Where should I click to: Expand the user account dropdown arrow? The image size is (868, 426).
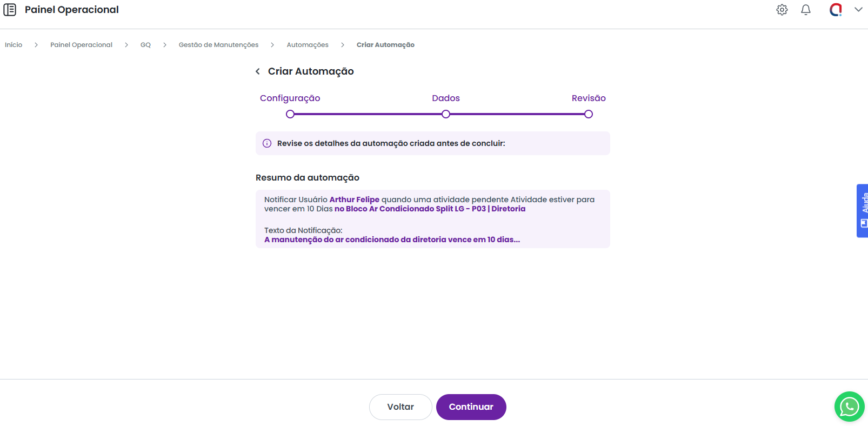click(858, 10)
